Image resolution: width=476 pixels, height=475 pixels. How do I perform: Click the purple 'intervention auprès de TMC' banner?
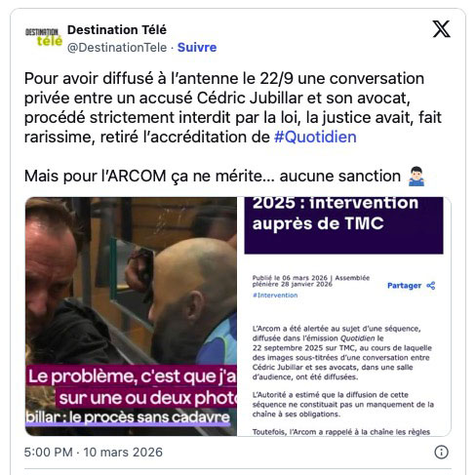(x=343, y=225)
